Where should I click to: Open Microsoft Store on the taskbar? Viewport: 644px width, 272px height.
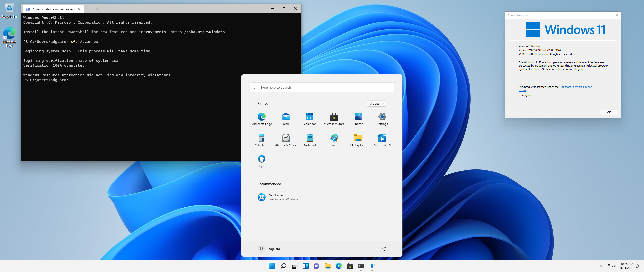click(x=350, y=266)
